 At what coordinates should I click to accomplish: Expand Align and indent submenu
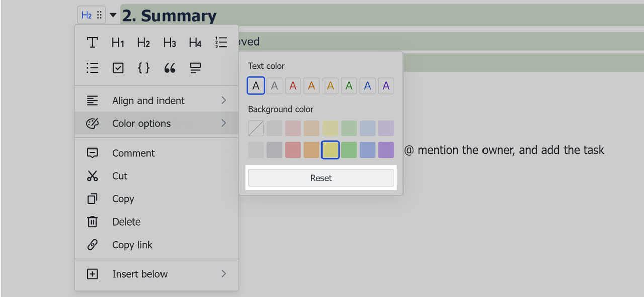click(x=156, y=101)
